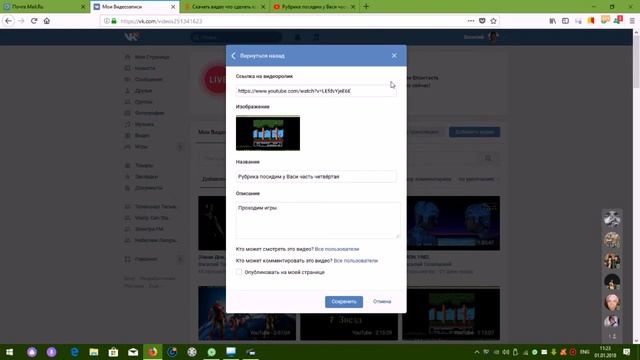
Task: Click the video link URL field
Action: 316,91
